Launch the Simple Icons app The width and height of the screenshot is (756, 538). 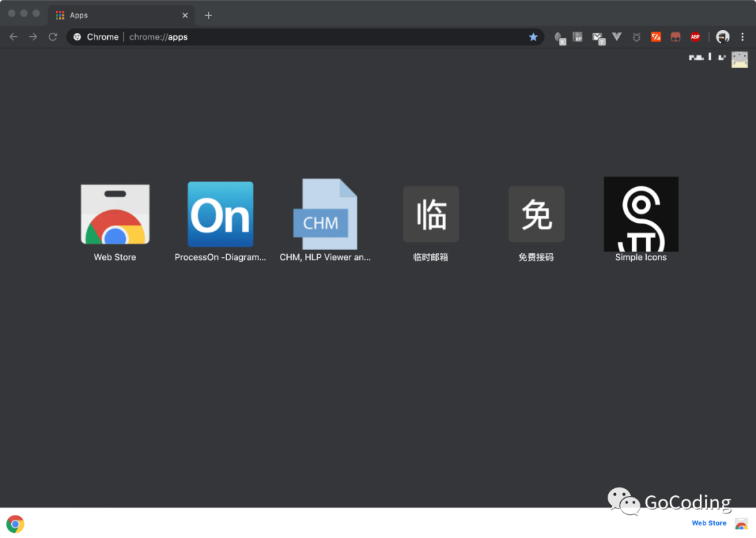640,219
